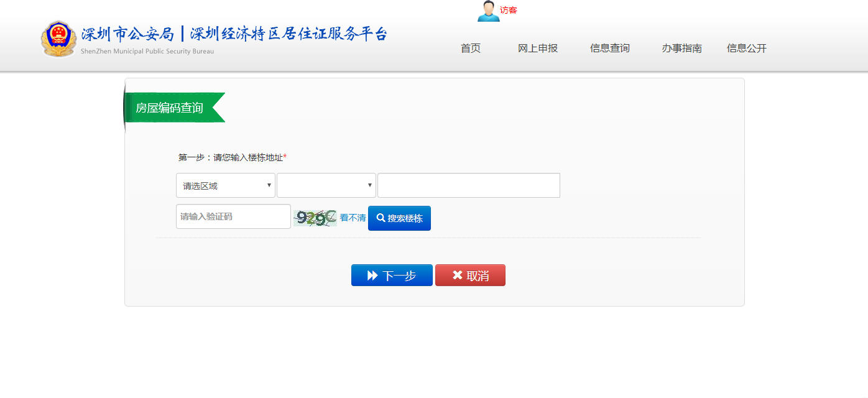Click the 访客 user label
Image resolution: width=868 pixels, height=398 pixels.
pos(508,10)
